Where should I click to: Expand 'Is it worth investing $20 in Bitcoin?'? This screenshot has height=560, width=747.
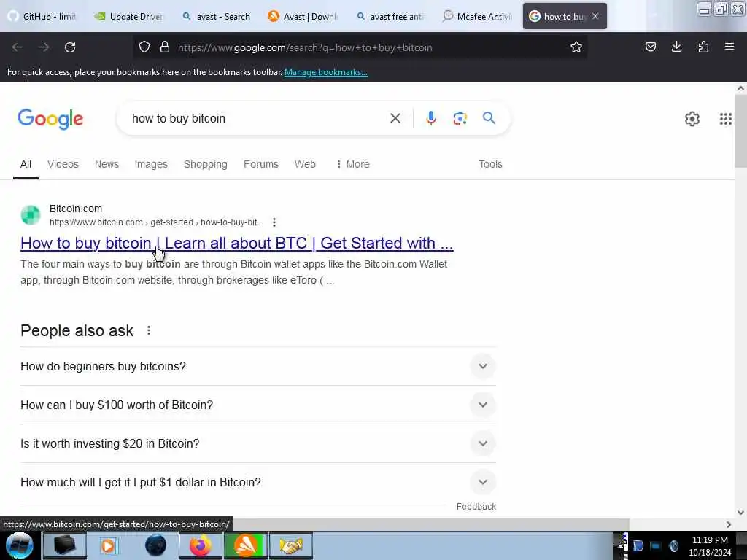tap(258, 443)
